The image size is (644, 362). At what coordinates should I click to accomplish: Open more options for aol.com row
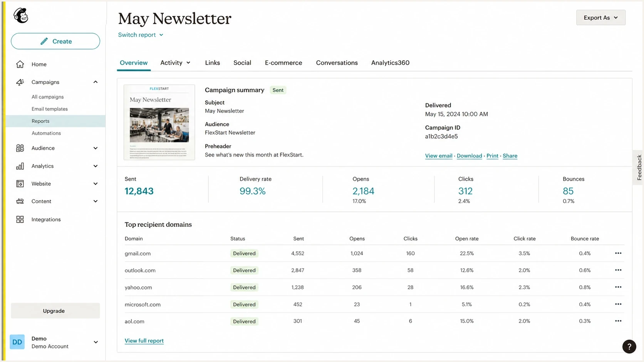point(618,321)
